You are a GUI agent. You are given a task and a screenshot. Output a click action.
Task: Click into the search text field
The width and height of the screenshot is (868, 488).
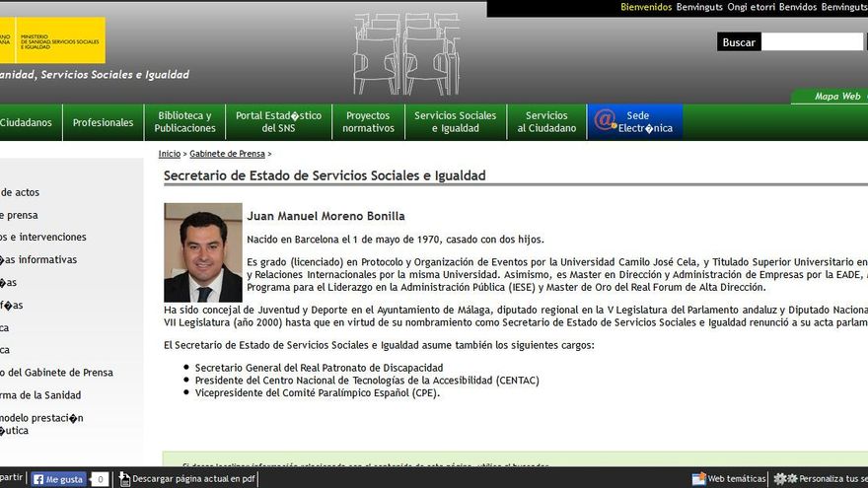(x=811, y=42)
